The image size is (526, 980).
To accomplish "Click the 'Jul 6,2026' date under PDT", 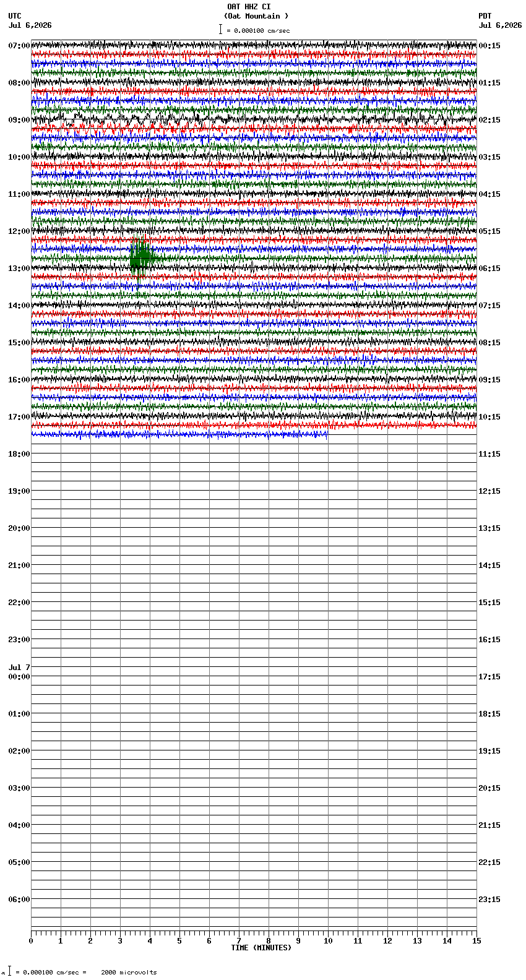I will click(500, 25).
